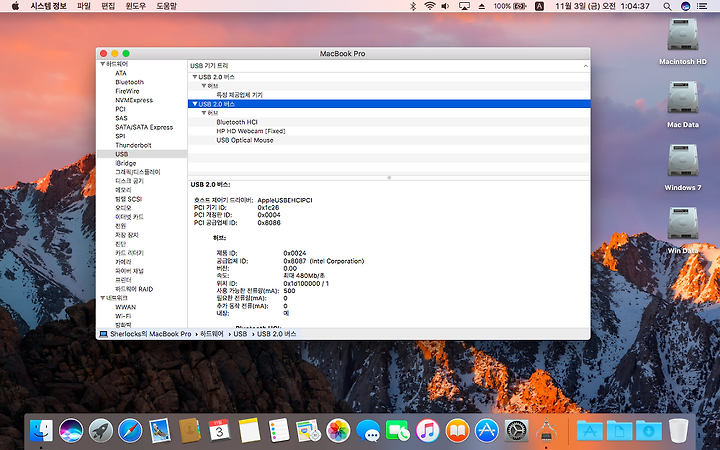The width and height of the screenshot is (720, 450).
Task: Open Launchpad rocket icon in Dock
Action: point(101,431)
